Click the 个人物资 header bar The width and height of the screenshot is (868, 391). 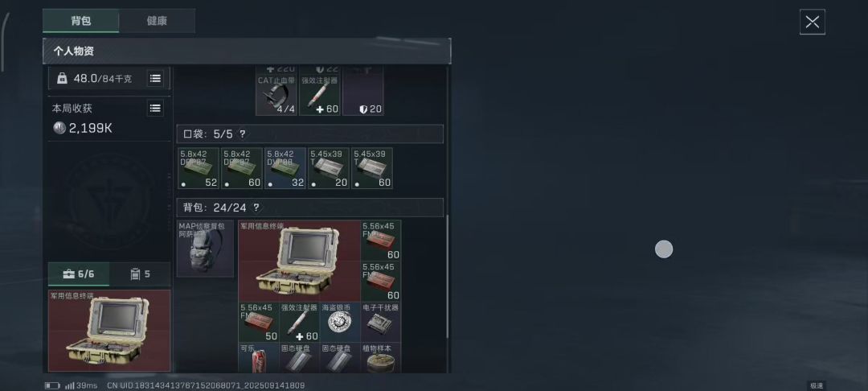(x=247, y=51)
